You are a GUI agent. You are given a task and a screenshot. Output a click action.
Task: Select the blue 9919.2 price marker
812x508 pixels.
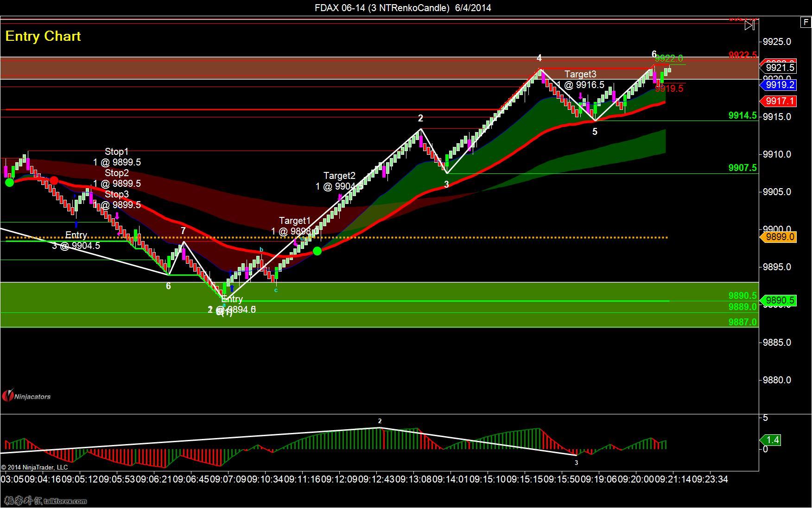point(778,85)
